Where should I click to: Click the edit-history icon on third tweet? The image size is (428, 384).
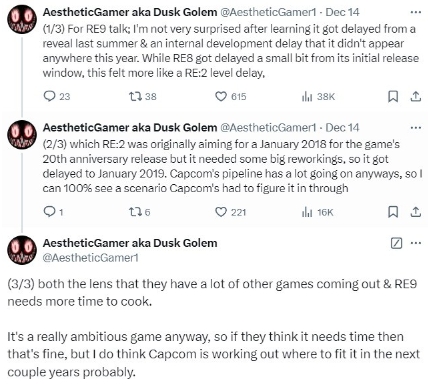396,243
